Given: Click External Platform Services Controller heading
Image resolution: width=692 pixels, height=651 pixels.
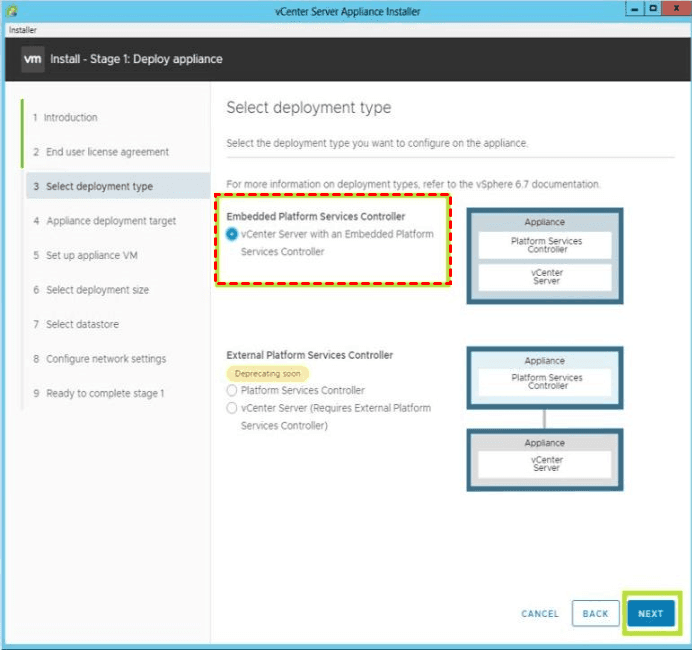Looking at the screenshot, I should tap(309, 355).
